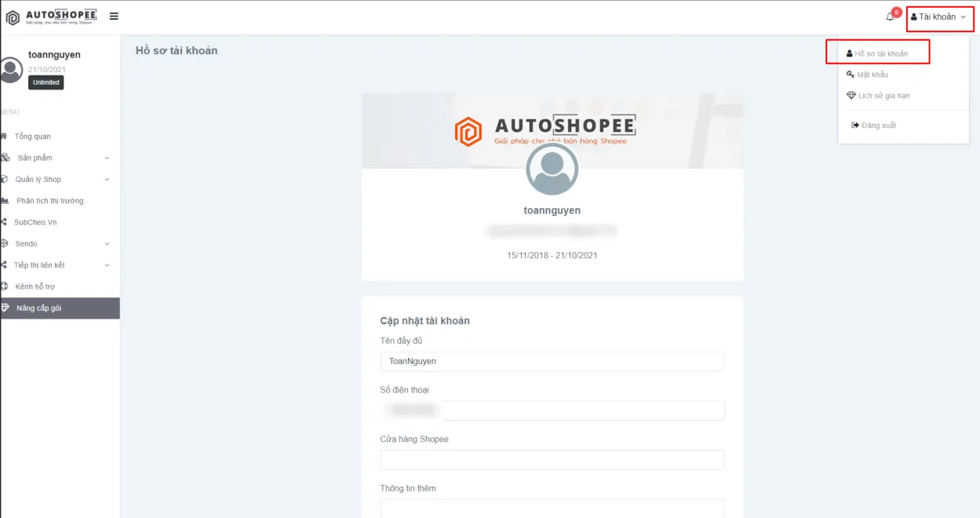Image resolution: width=980 pixels, height=518 pixels.
Task: Expand the Quản lý Shop submenu chevron
Action: pyautogui.click(x=107, y=179)
